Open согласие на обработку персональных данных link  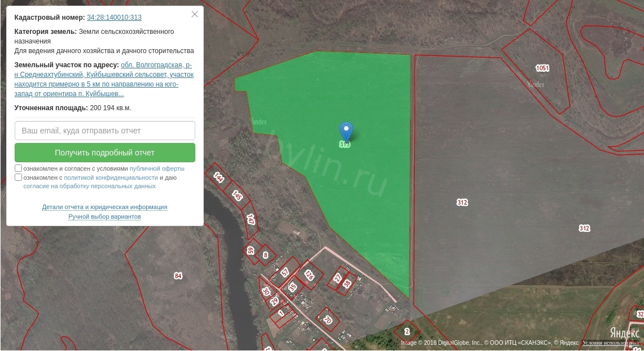coord(89,186)
